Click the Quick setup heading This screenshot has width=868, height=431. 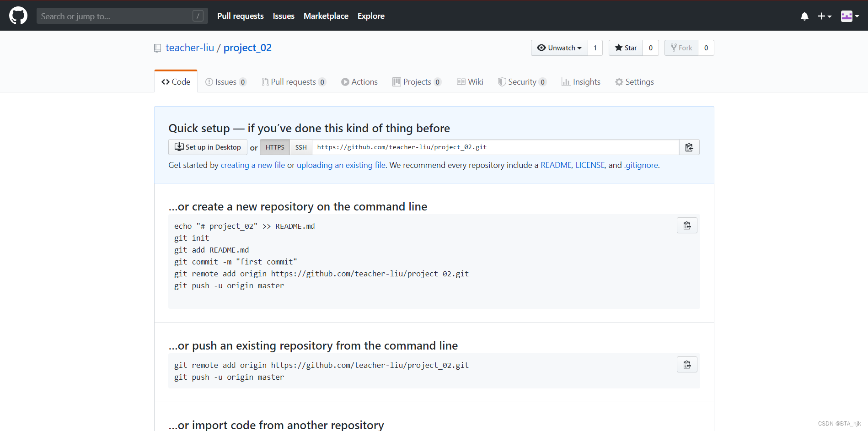309,128
